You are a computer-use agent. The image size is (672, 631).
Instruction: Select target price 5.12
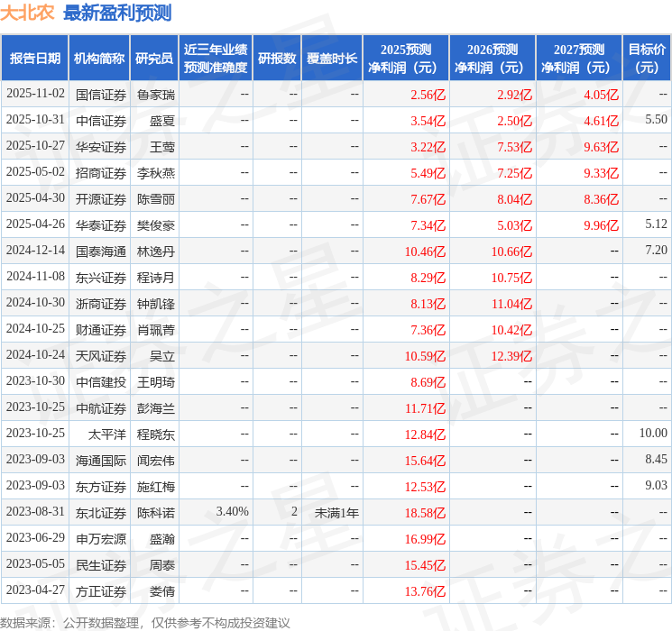[x=656, y=224]
